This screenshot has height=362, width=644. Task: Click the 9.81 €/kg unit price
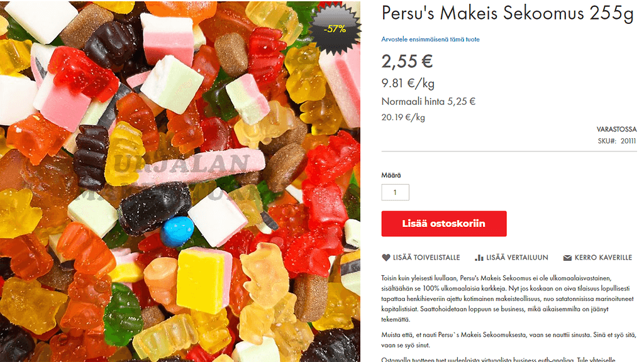[408, 84]
